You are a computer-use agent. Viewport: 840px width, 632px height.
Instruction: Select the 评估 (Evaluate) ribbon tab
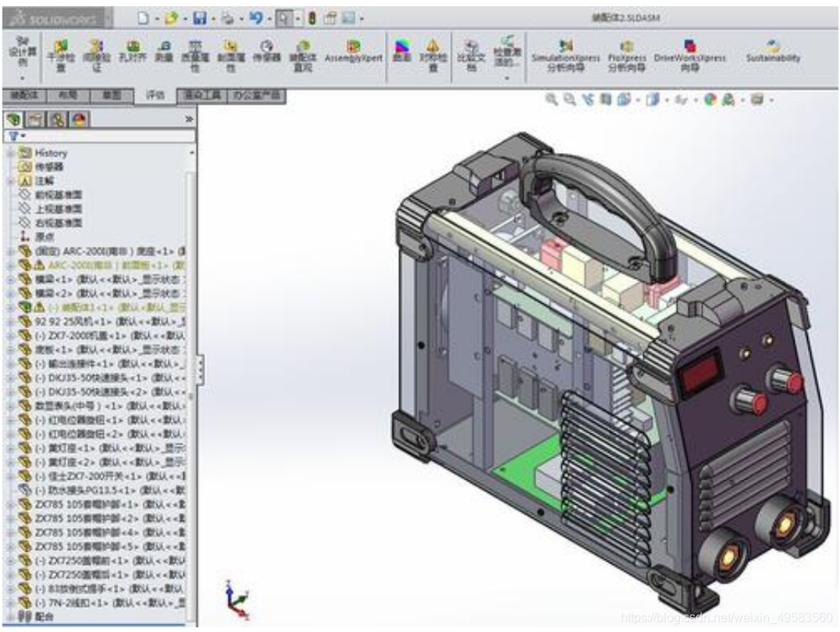[x=155, y=95]
